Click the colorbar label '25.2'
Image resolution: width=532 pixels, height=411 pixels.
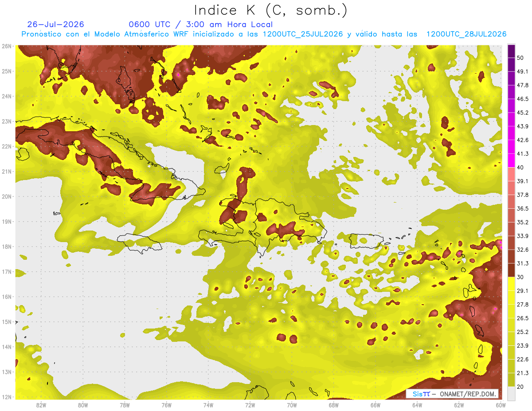[522, 332]
